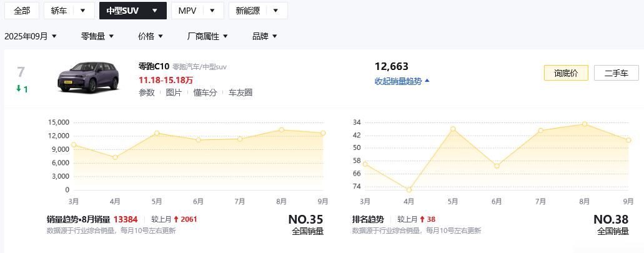
Task: Open the 零跑C10 model title link
Action: click(154, 67)
